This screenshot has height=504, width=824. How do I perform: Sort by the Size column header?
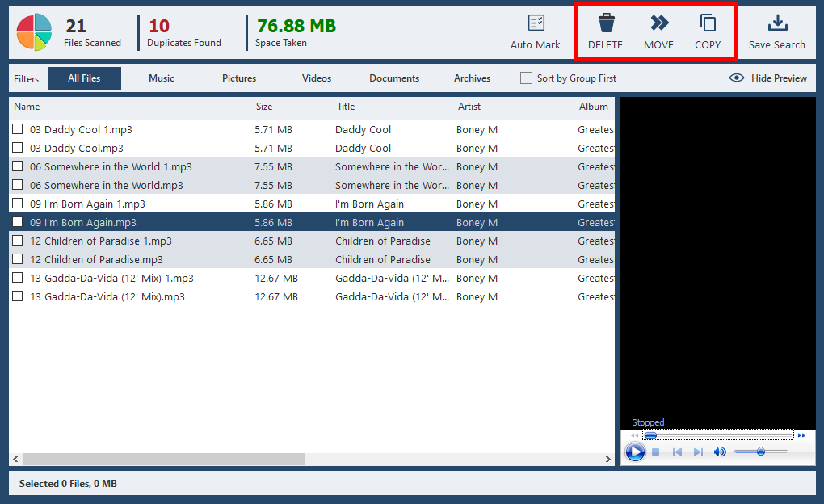point(264,107)
